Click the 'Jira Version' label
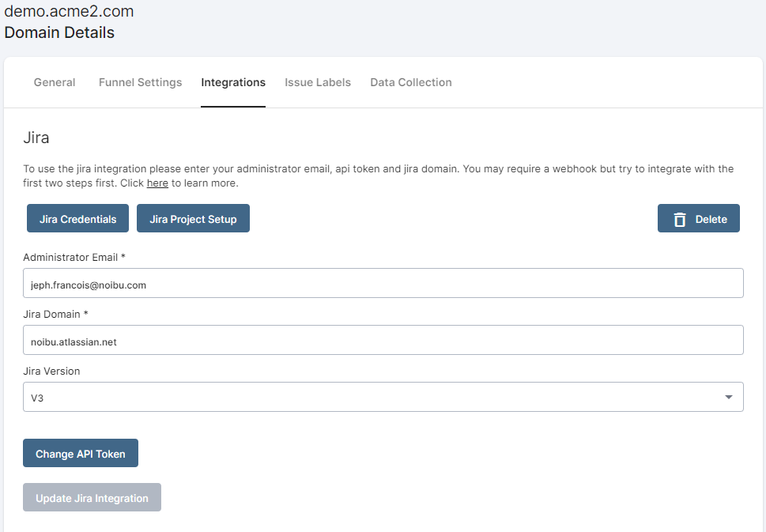Screen dimensions: 766x532 coord(51,372)
